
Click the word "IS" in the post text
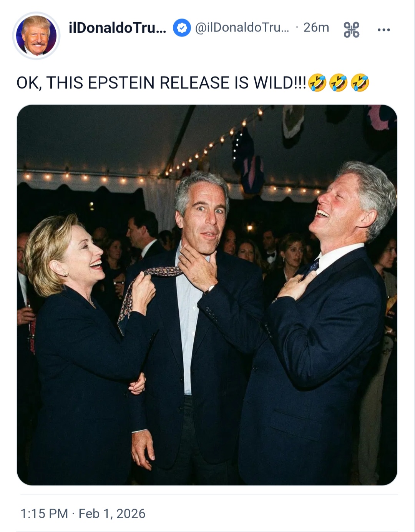pos(241,83)
